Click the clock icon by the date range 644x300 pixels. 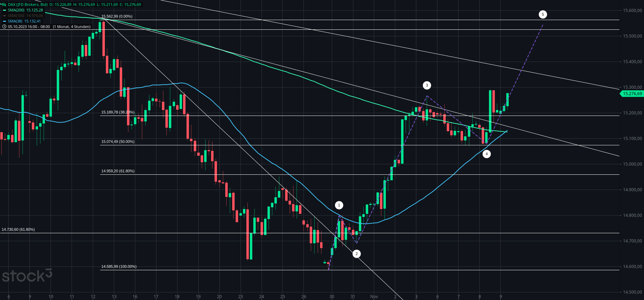4,27
